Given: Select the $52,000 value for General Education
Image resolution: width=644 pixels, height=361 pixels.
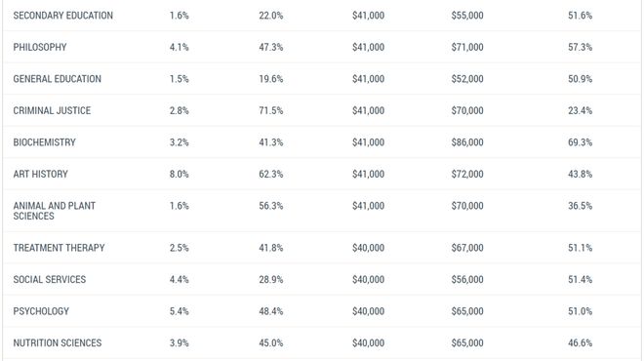Looking at the screenshot, I should pos(467,79).
